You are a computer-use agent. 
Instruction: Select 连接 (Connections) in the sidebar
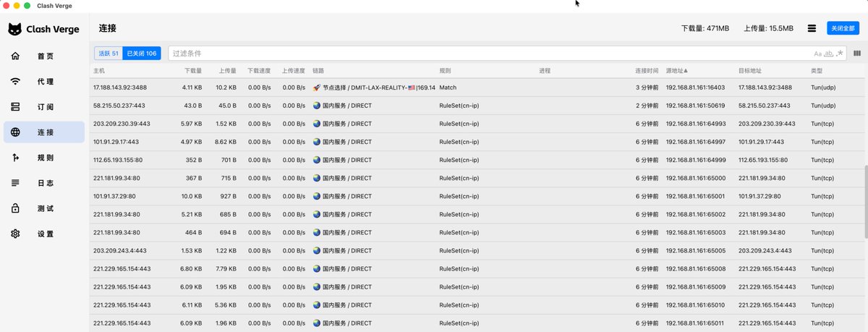tap(44, 132)
